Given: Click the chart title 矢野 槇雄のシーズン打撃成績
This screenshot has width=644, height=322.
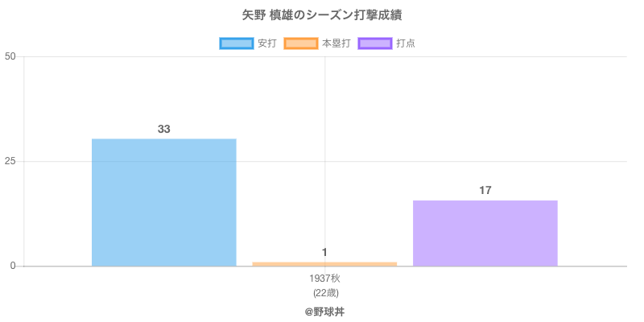Looking at the screenshot, I should click(322, 15).
